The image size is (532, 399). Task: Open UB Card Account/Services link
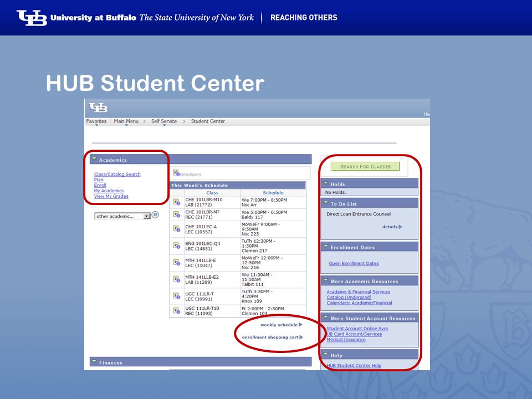tap(354, 334)
